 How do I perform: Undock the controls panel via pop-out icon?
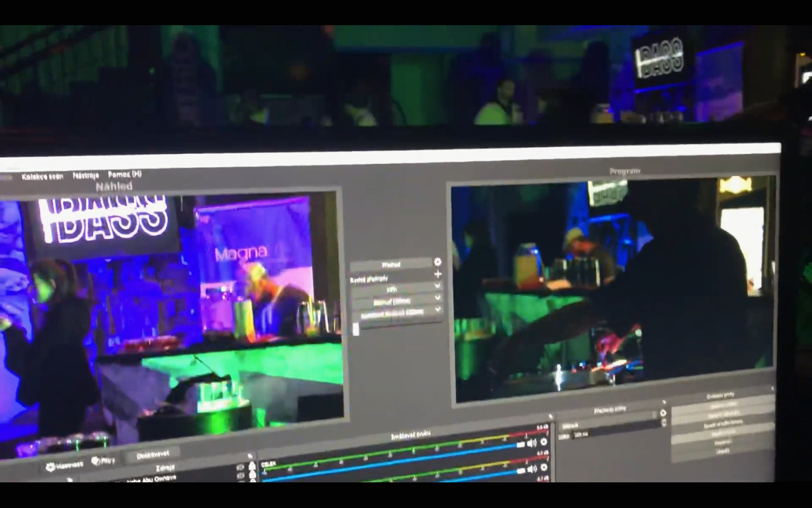(x=772, y=388)
